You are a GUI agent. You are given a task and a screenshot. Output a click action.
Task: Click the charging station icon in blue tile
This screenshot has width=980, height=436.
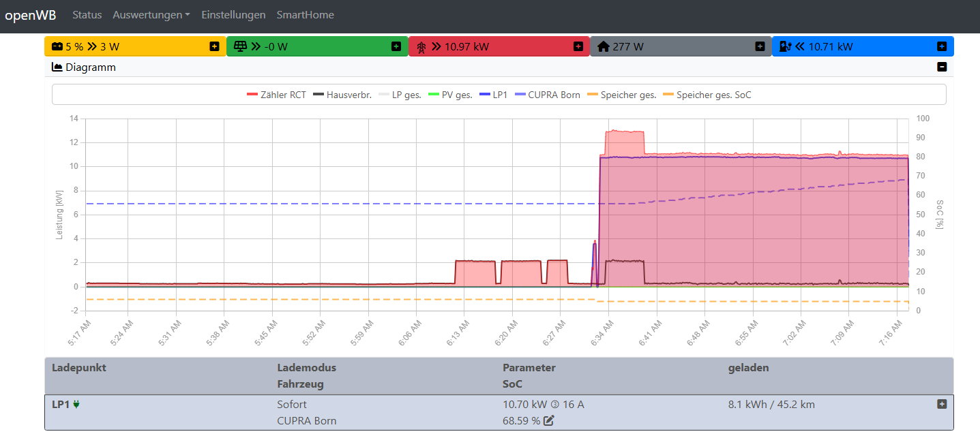786,47
